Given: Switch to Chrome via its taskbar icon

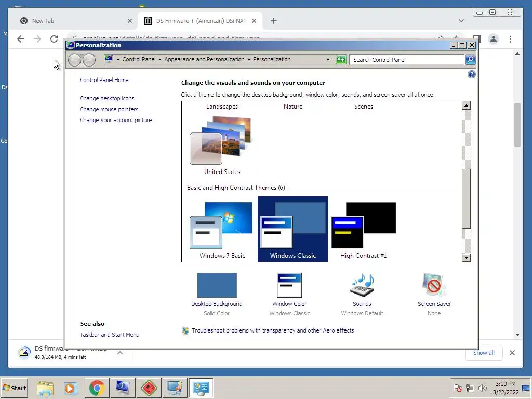Looking at the screenshot, I should pyautogui.click(x=97, y=388).
